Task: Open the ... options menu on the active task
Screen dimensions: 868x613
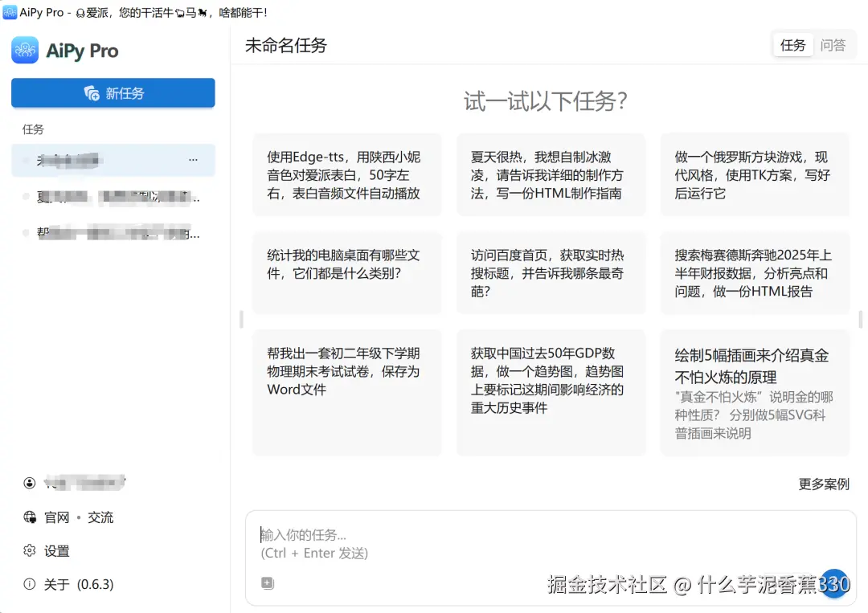Action: 193,160
